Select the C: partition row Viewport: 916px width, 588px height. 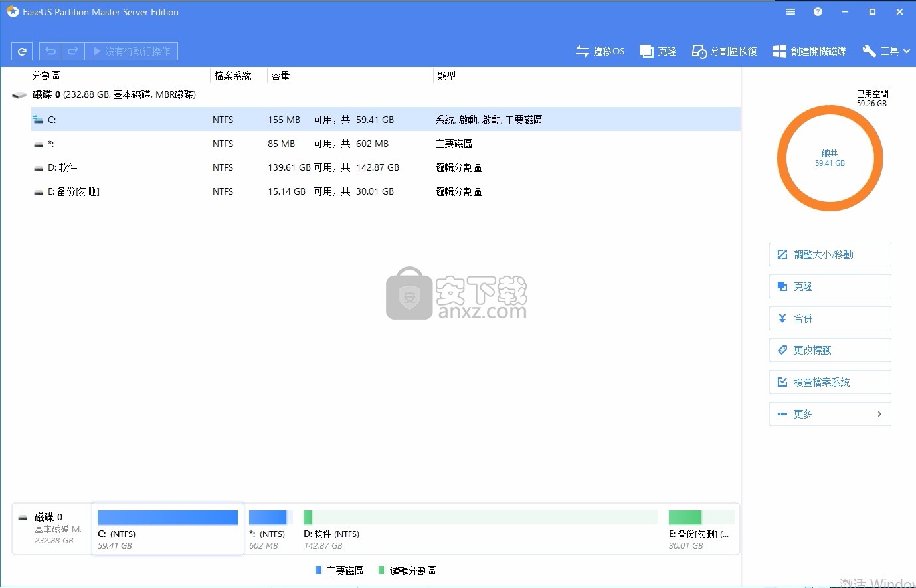(x=385, y=120)
